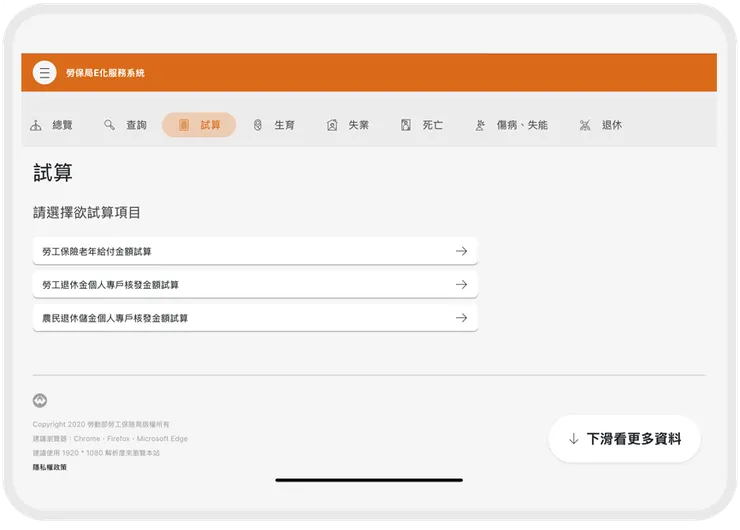The height and width of the screenshot is (530, 740).
Task: Click down arrow in 下滑看更多資料 button
Action: (x=573, y=439)
